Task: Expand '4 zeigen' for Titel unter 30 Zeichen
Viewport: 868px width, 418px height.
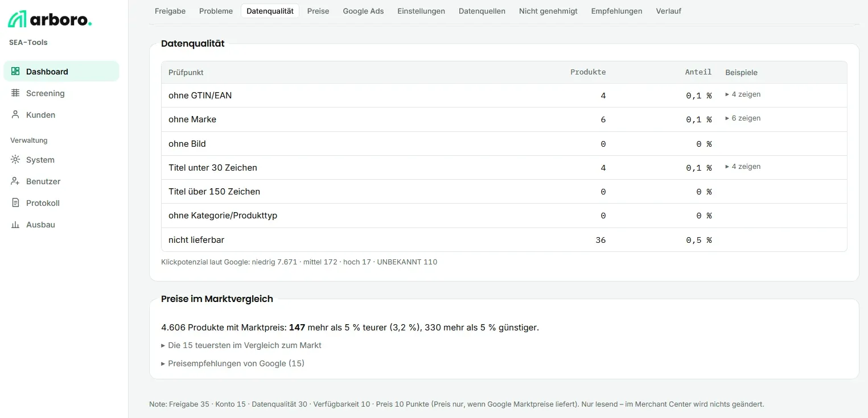Action: pos(743,167)
